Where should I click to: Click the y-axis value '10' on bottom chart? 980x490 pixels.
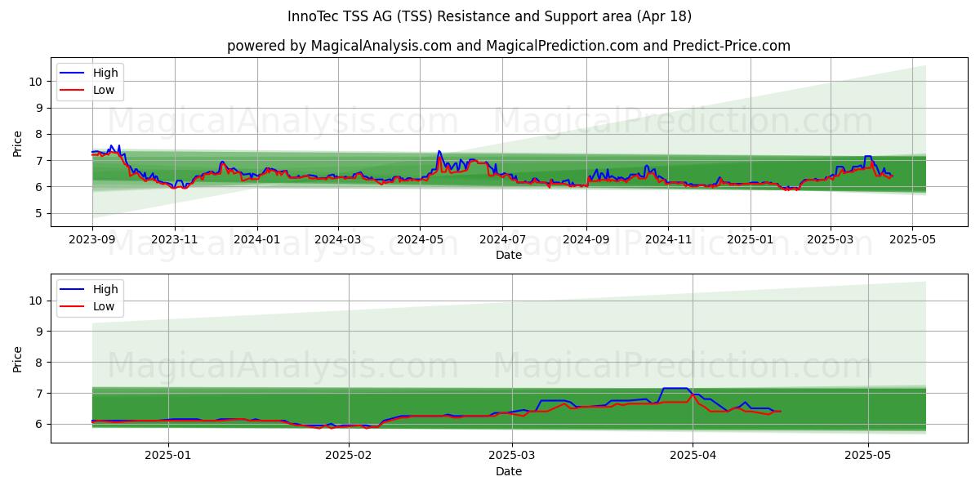[x=36, y=301]
